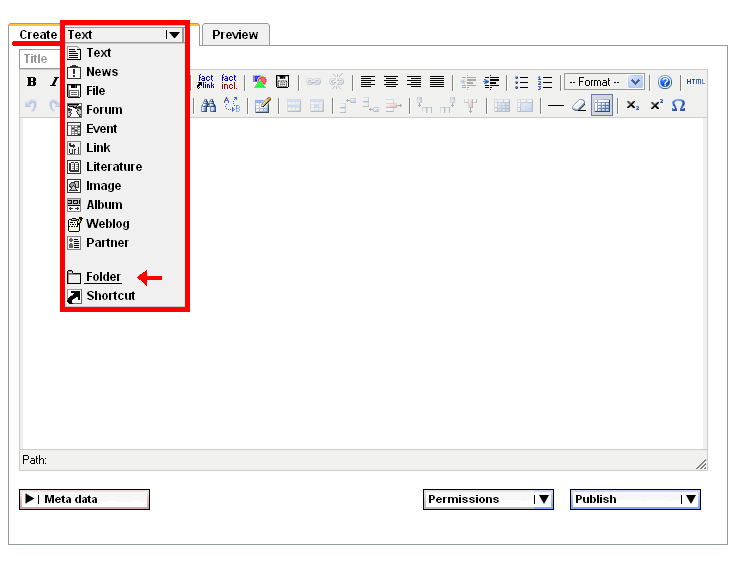The width and height of the screenshot is (747, 578).
Task: Grab the editor resize handle corner
Action: point(701,464)
